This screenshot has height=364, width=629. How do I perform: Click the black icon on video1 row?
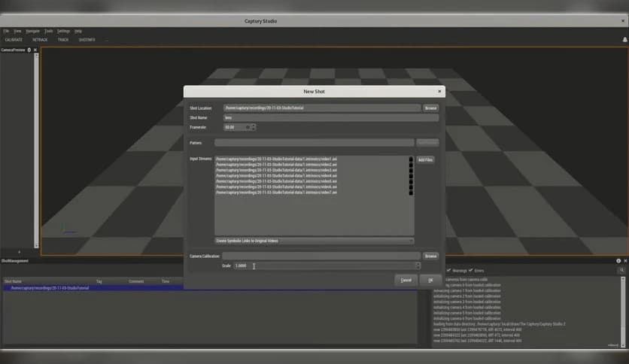[x=411, y=159]
